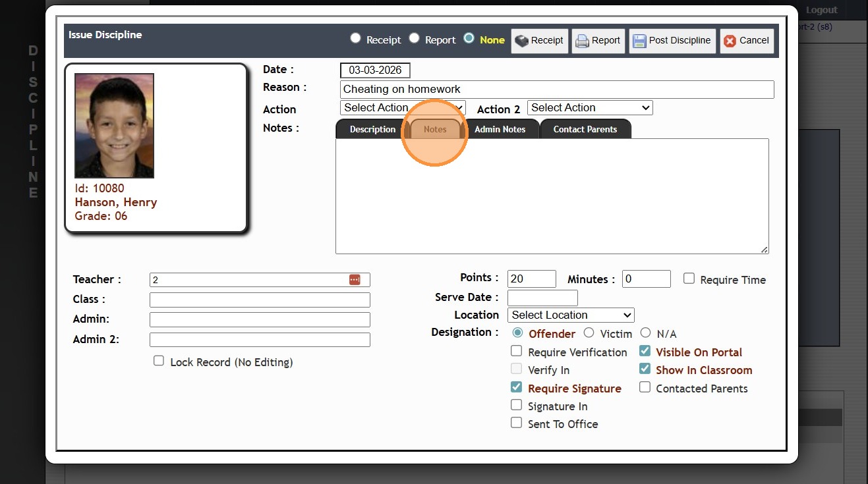This screenshot has width=868, height=484.
Task: Toggle the Lock Record checkbox
Action: [159, 361]
